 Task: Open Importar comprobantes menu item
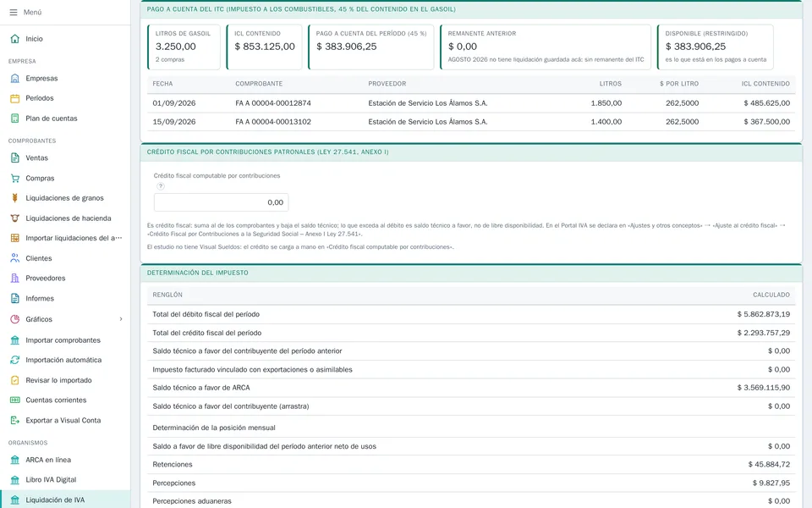(65, 340)
